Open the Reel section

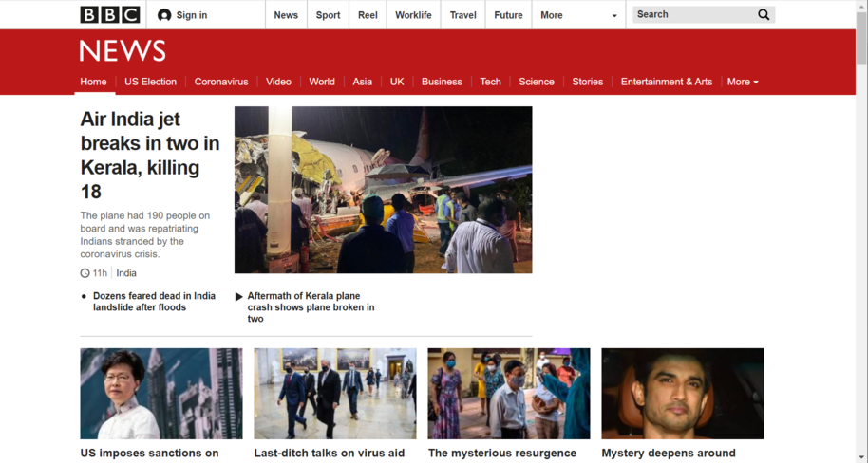(x=368, y=15)
